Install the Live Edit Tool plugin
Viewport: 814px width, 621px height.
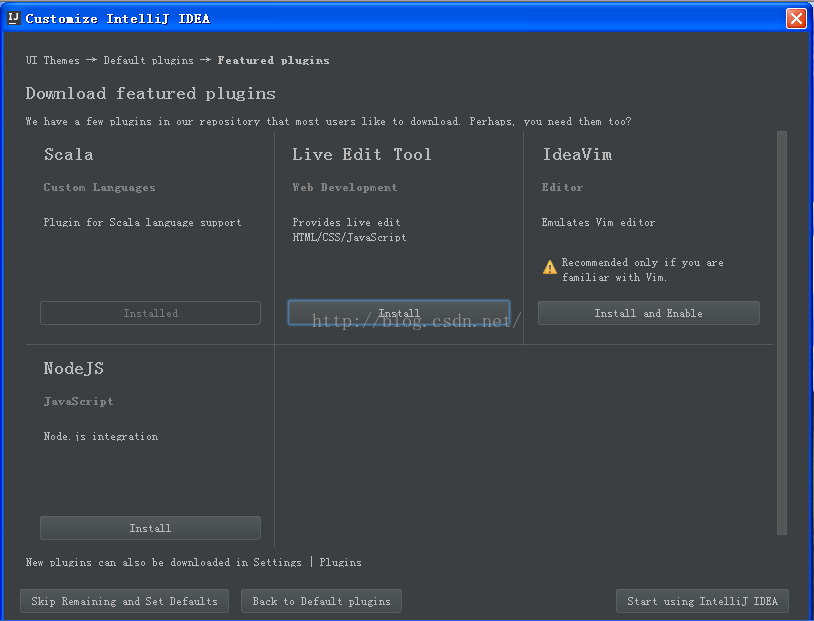pyautogui.click(x=399, y=313)
